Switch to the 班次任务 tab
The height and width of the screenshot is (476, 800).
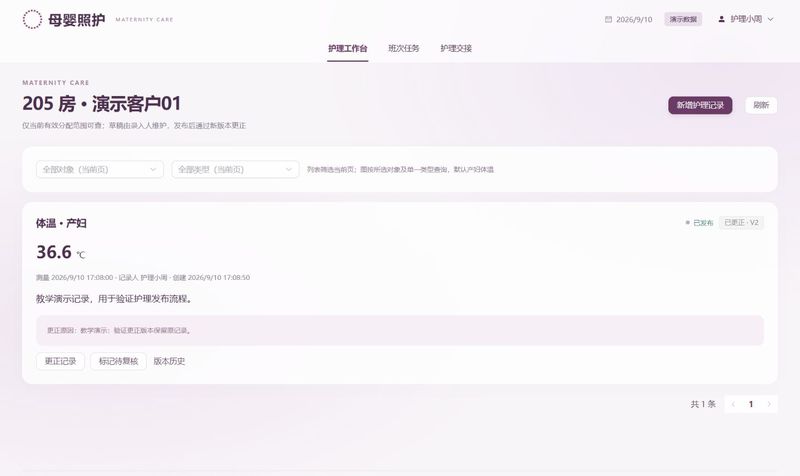point(404,48)
